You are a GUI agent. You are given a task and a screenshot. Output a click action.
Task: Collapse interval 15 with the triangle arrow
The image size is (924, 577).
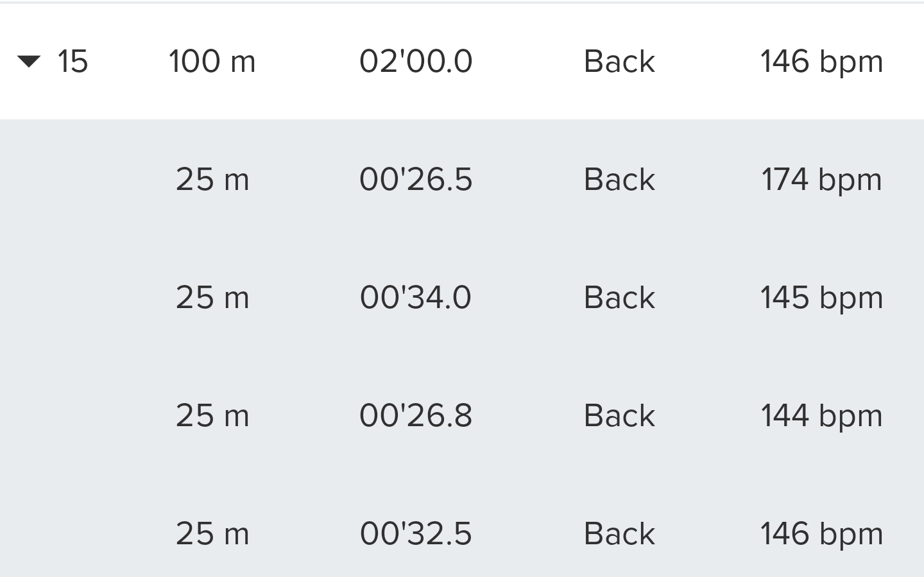pos(29,62)
